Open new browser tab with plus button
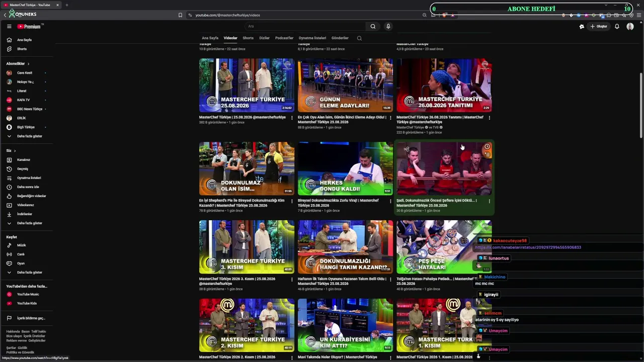This screenshot has width=644, height=362. tap(66, 5)
